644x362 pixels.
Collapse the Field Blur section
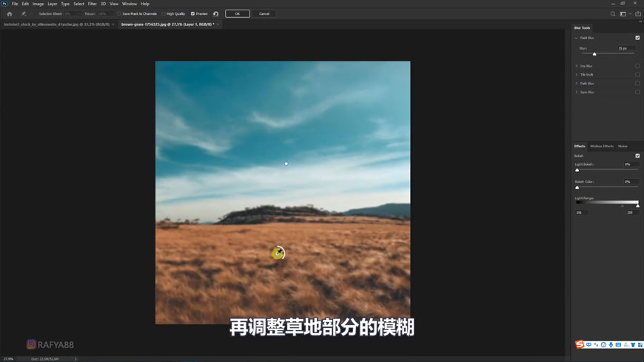577,38
